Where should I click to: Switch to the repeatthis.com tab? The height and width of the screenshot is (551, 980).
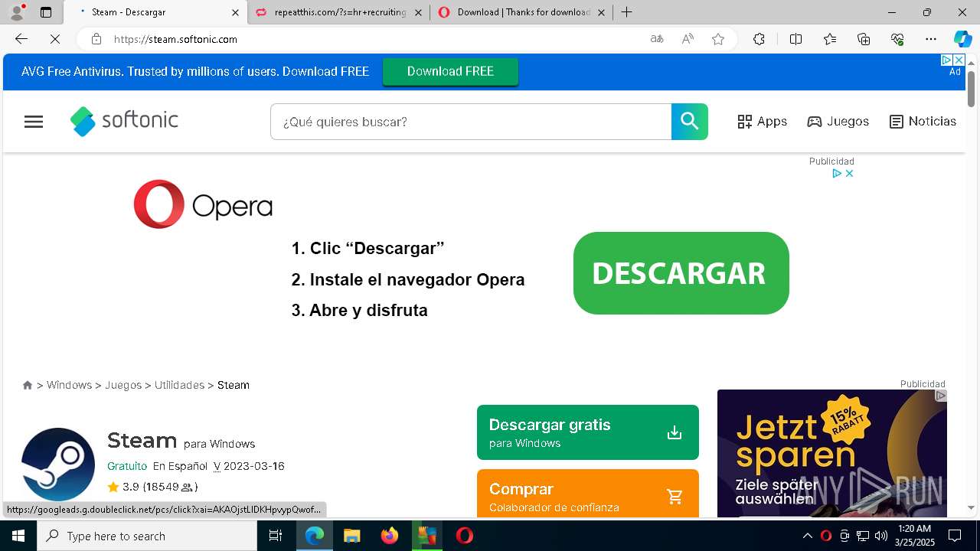coord(340,12)
